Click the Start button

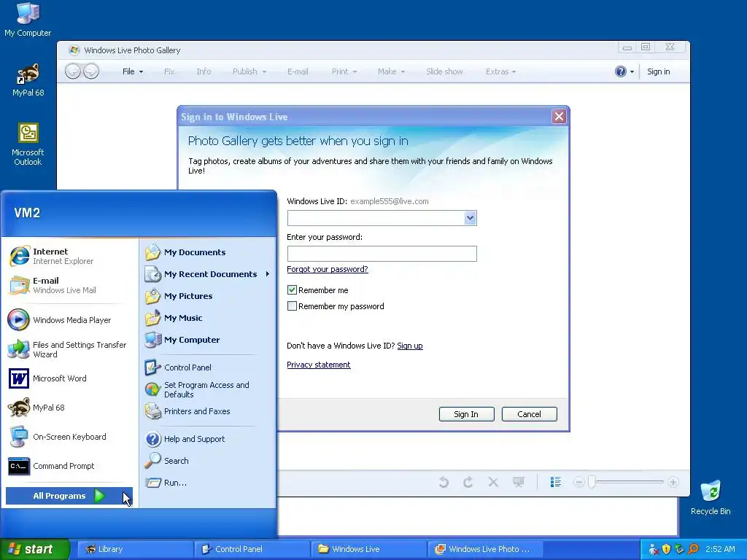point(35,549)
